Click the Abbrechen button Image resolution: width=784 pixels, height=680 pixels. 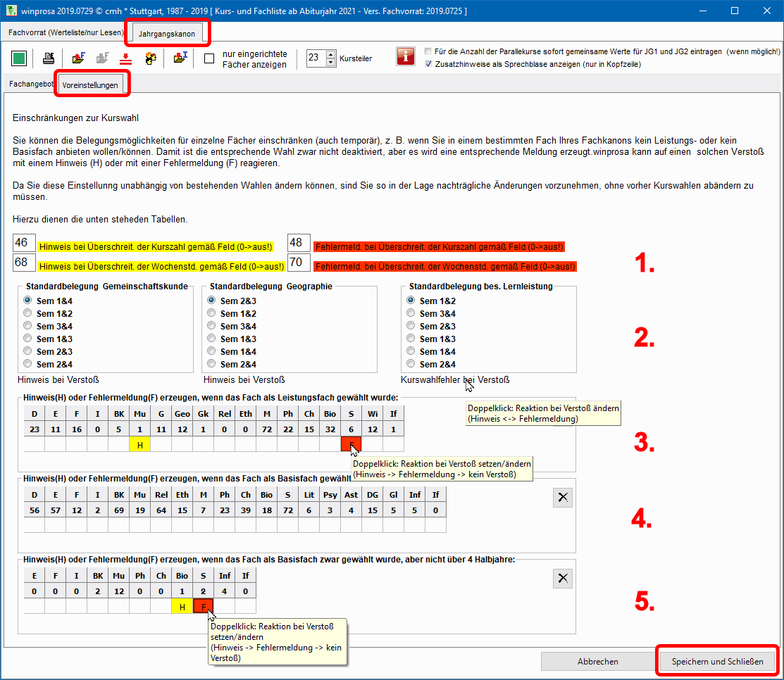tap(597, 662)
